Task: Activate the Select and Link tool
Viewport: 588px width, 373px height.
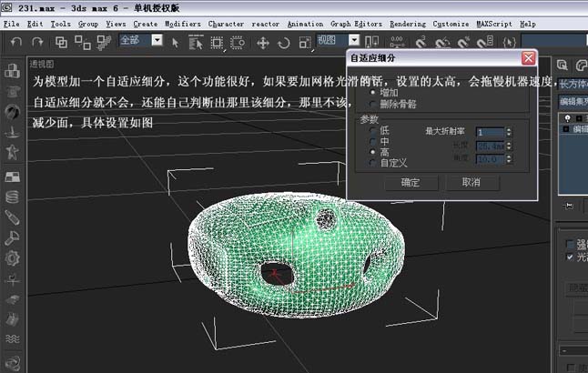Action: tap(62, 43)
